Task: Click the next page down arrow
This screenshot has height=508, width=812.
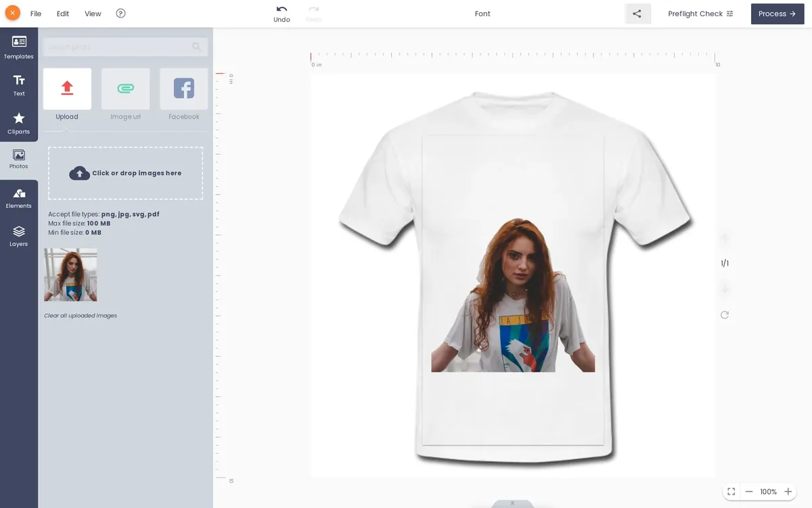Action: coord(725,289)
